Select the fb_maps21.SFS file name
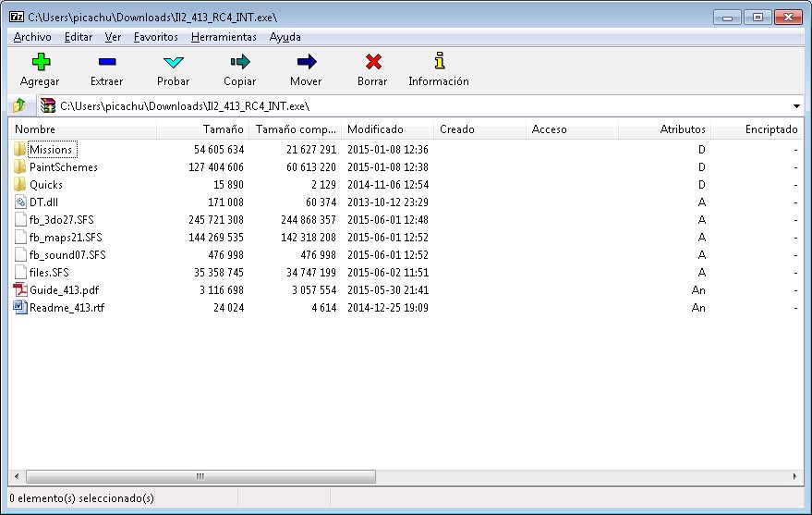Viewport: 812px width, 515px height. (66, 238)
